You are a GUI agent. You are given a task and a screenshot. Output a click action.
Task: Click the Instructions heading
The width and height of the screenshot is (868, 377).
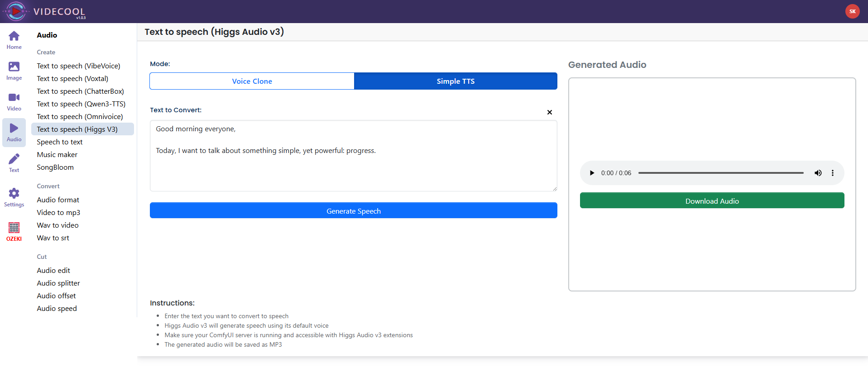(x=172, y=303)
